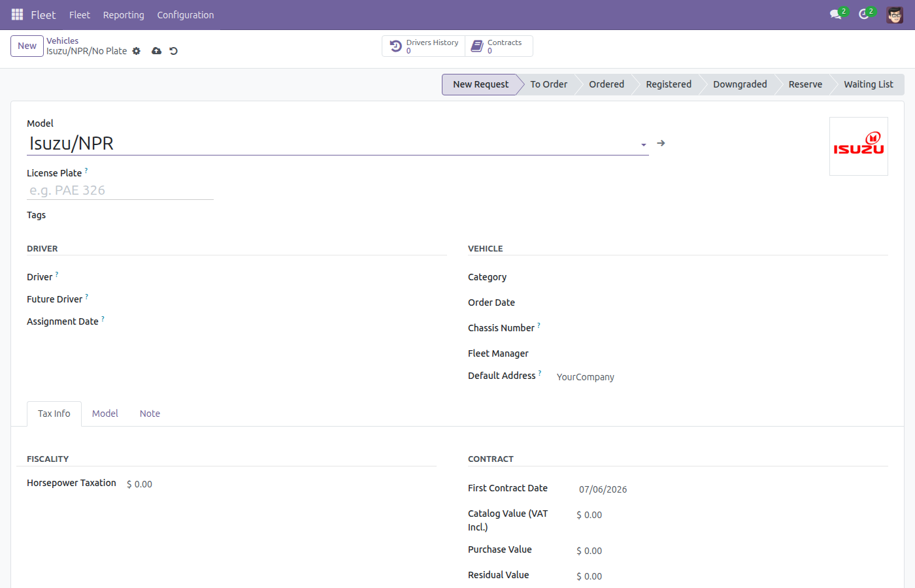
Task: Open Drivers History stat button
Action: tap(424, 46)
